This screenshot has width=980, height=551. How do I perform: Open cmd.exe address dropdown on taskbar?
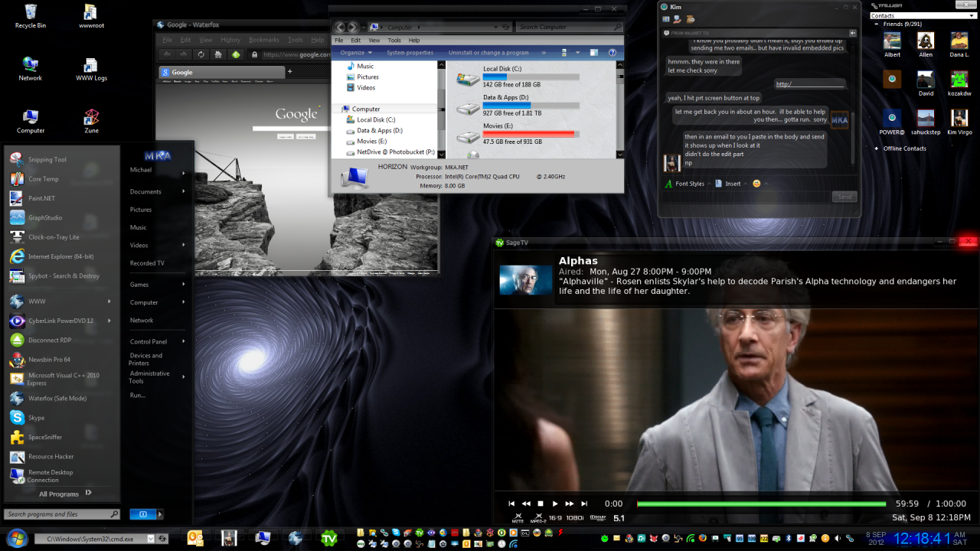[151, 539]
